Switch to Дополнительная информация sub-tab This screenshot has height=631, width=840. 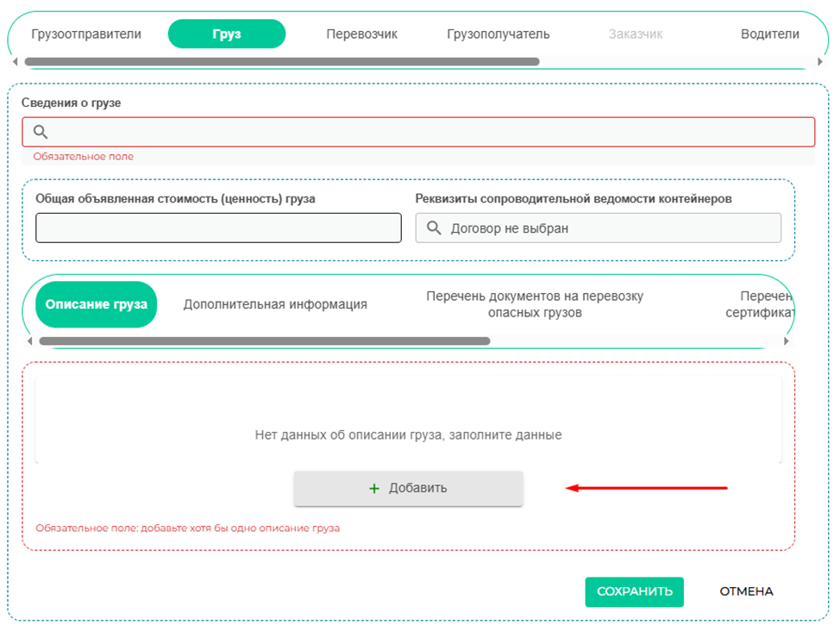coord(275,304)
